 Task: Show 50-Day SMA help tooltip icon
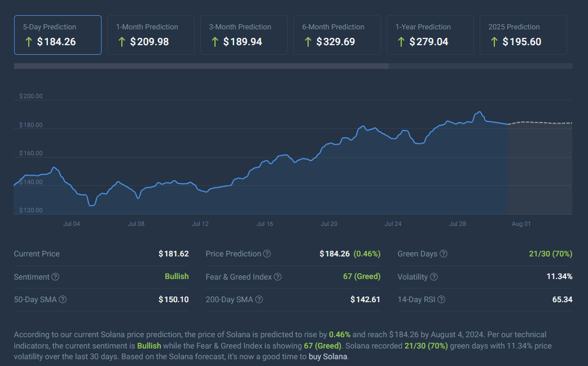63,299
